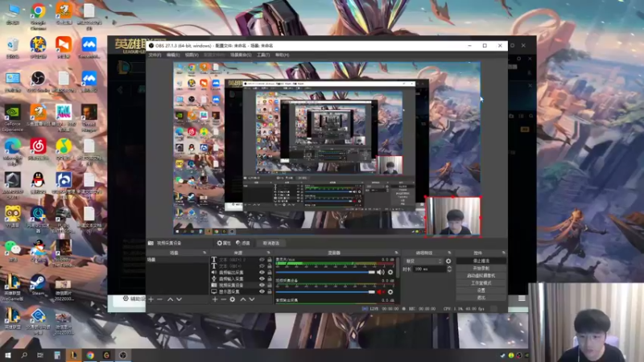Open OBS File menu
Screen dimensions: 644x362
tap(155, 55)
